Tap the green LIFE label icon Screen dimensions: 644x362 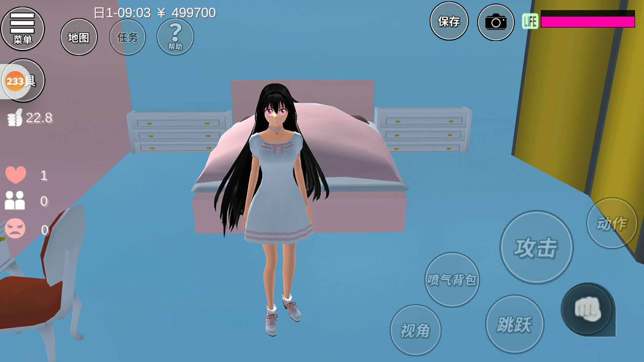530,22
